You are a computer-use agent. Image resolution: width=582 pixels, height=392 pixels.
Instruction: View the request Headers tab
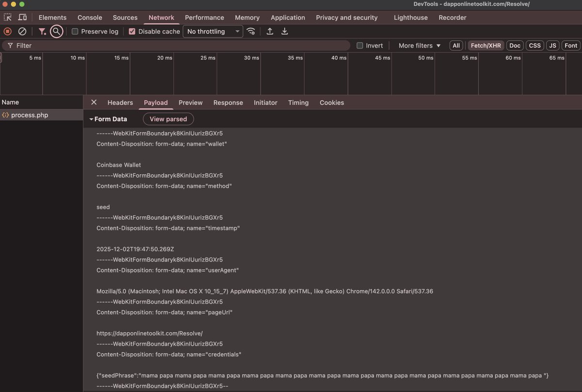click(x=120, y=102)
